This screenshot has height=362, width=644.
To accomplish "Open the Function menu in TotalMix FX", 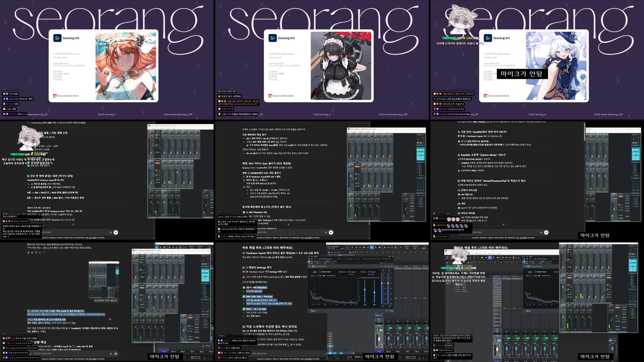I will tap(354, 132).
